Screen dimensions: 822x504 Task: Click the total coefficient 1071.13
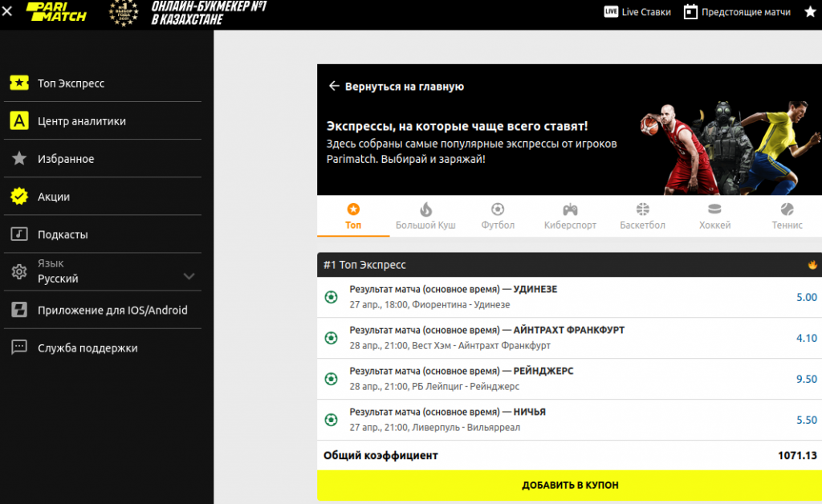pos(797,455)
